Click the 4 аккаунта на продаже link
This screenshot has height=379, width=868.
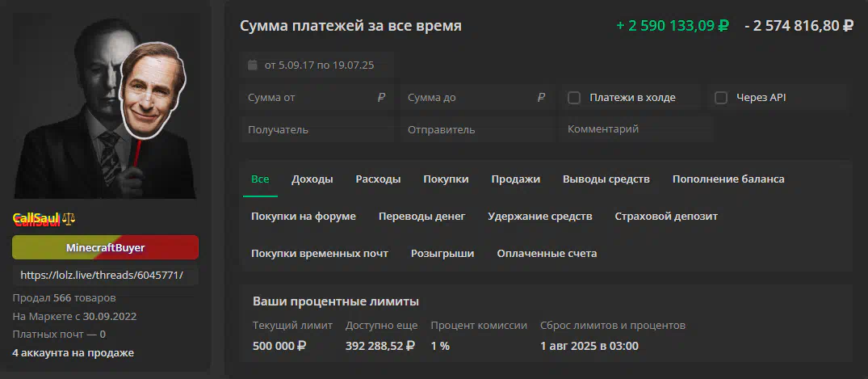[73, 353]
